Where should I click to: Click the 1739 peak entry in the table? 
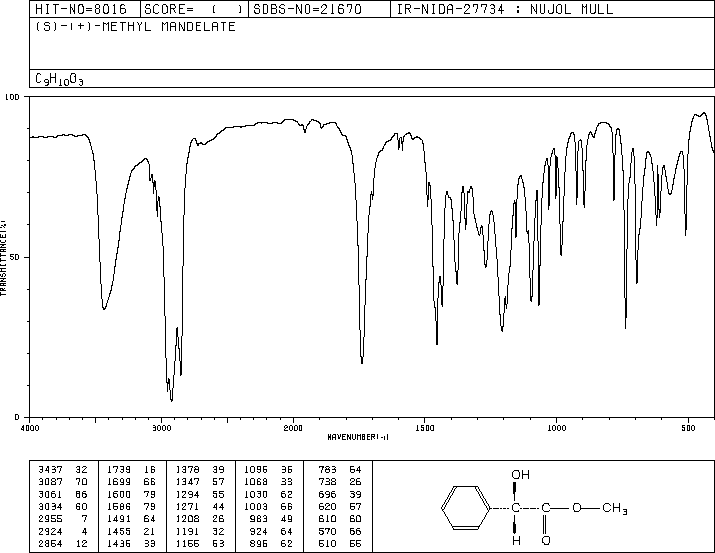click(x=131, y=470)
